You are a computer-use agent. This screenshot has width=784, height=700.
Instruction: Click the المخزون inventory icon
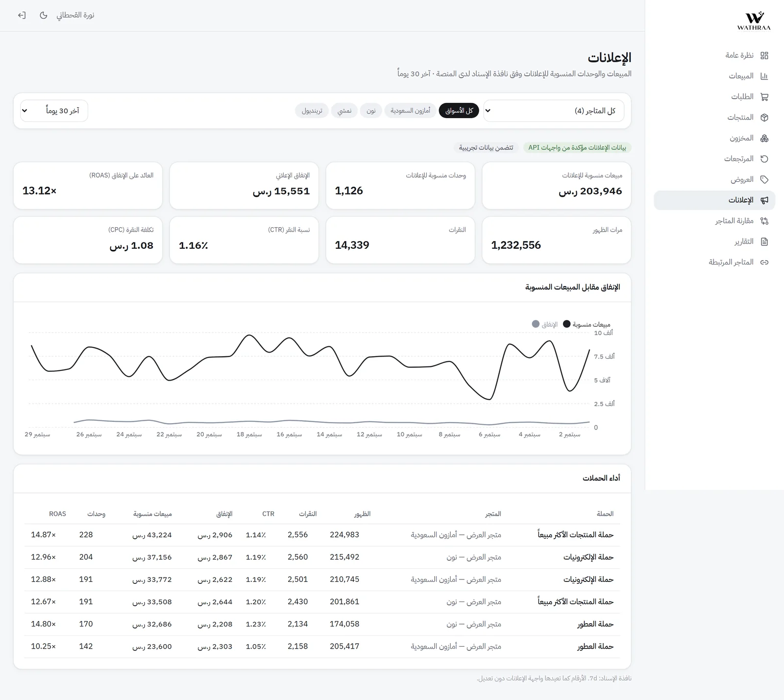click(x=764, y=138)
